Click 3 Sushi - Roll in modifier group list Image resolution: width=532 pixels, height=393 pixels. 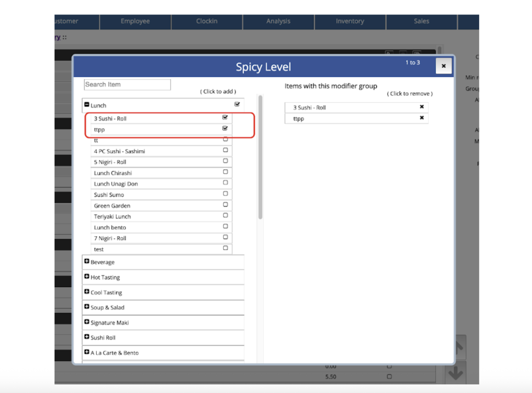click(357, 107)
